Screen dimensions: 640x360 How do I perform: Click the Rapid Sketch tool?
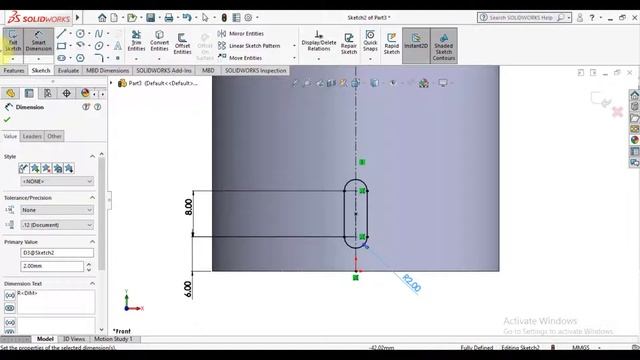(x=391, y=43)
